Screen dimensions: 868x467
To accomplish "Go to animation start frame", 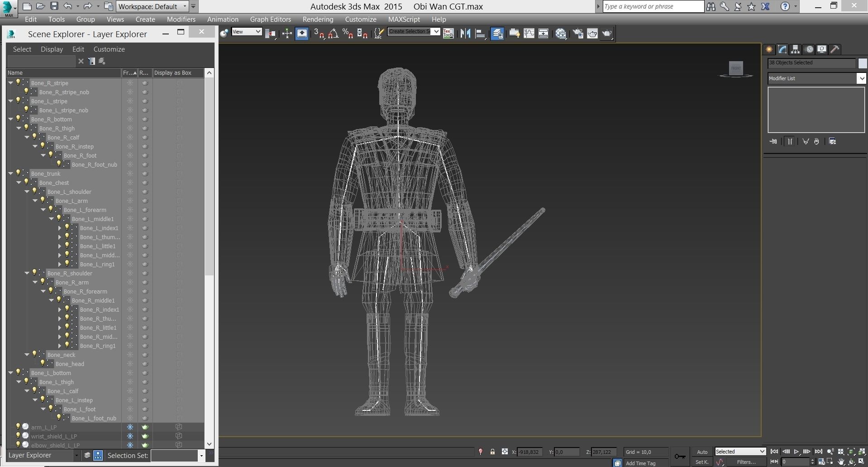I will [774, 452].
